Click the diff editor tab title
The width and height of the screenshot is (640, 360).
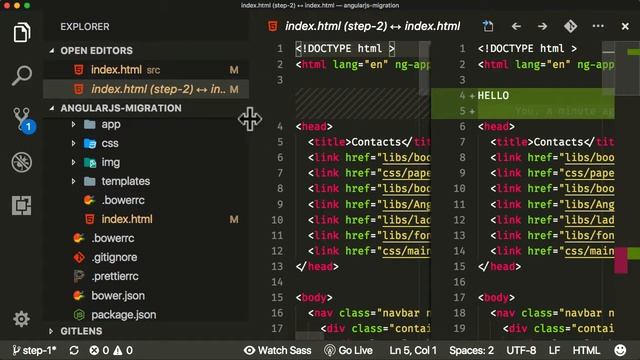[x=372, y=27]
